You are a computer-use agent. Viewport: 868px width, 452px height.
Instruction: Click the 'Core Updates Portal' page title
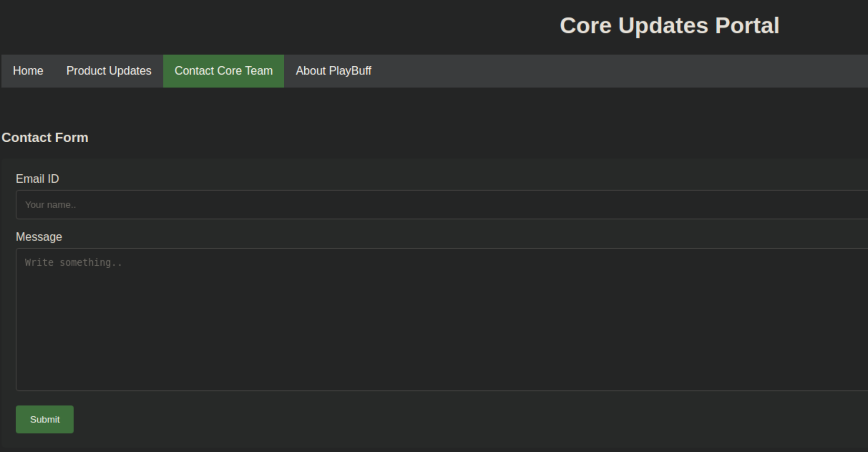tap(669, 26)
